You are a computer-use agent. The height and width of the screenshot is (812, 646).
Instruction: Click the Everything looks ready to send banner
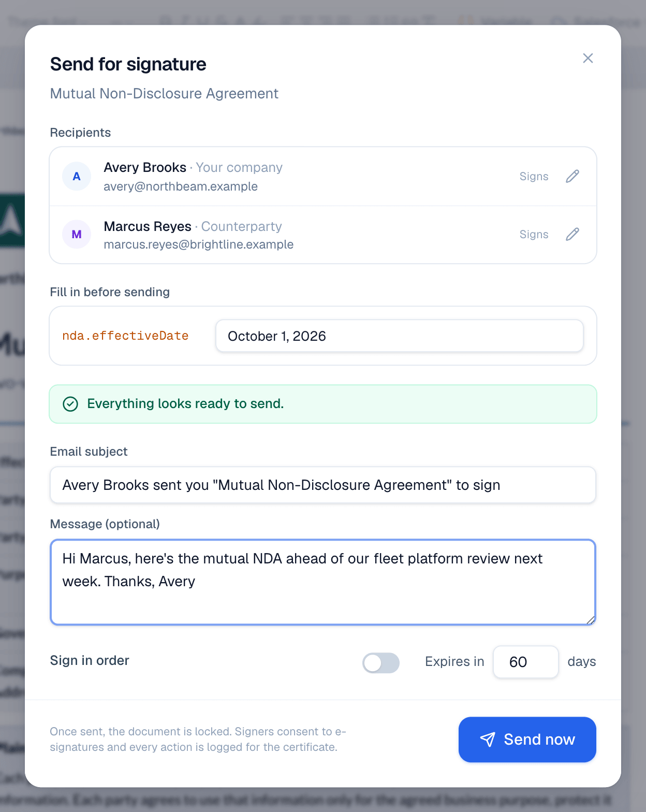(323, 404)
